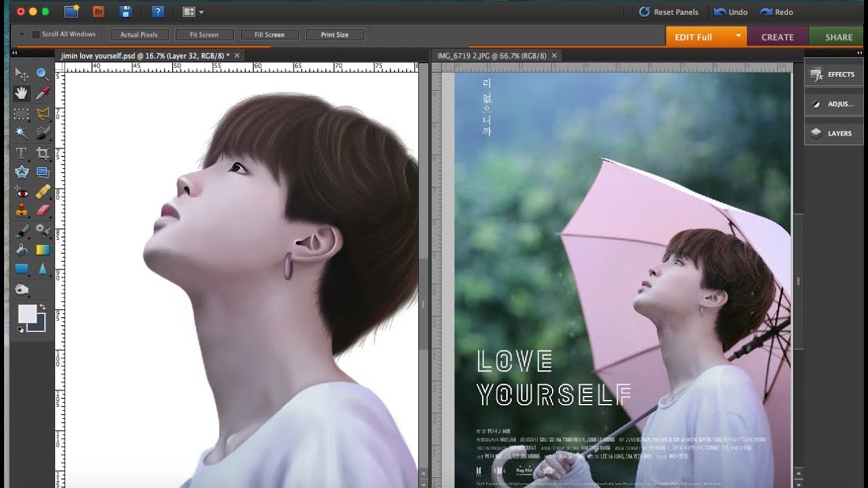This screenshot has height=488, width=868.
Task: Open the foreground color swatch picker
Action: pyautogui.click(x=27, y=314)
